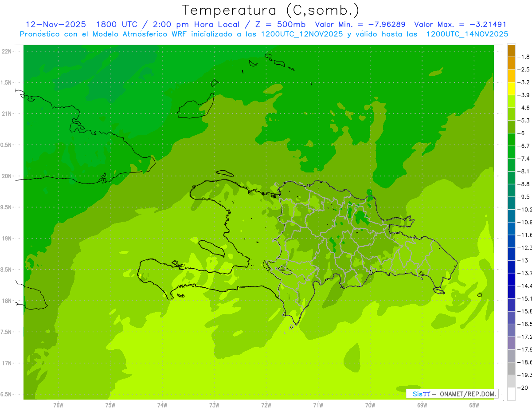
Task: Pick the lime swatch between -3.9 and -4.6
Action: tap(511, 102)
